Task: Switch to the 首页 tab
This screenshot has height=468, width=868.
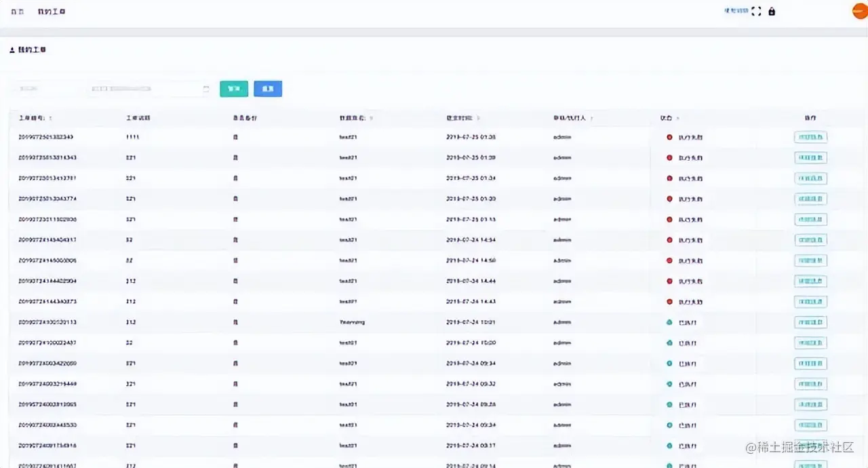Action: (x=18, y=12)
